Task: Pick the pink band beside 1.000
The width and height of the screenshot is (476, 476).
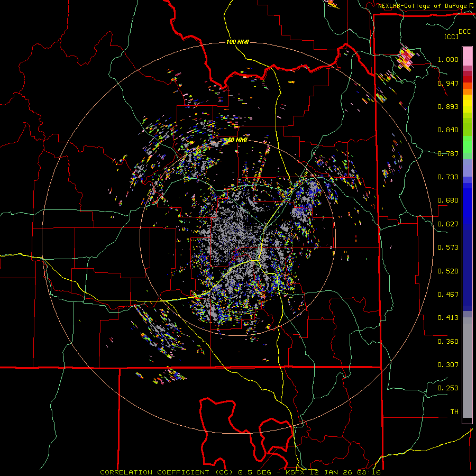Action: (x=467, y=57)
